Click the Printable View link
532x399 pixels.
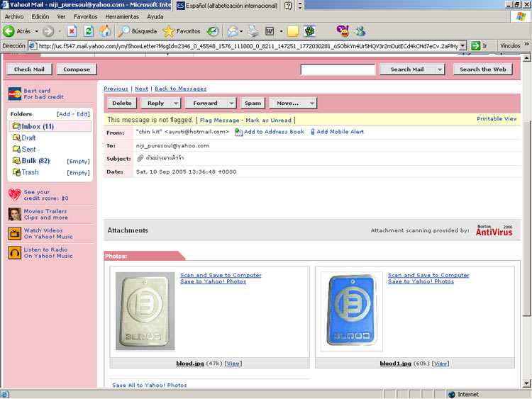coord(497,118)
